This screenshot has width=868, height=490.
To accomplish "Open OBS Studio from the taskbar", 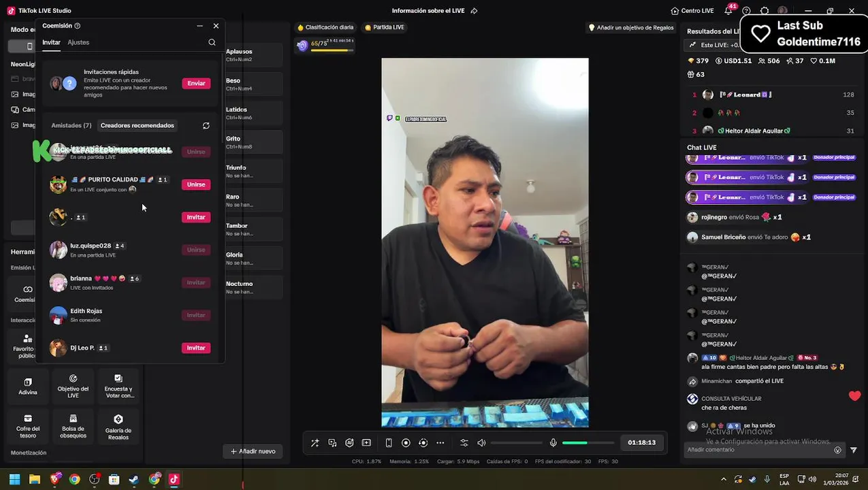I will (x=95, y=479).
